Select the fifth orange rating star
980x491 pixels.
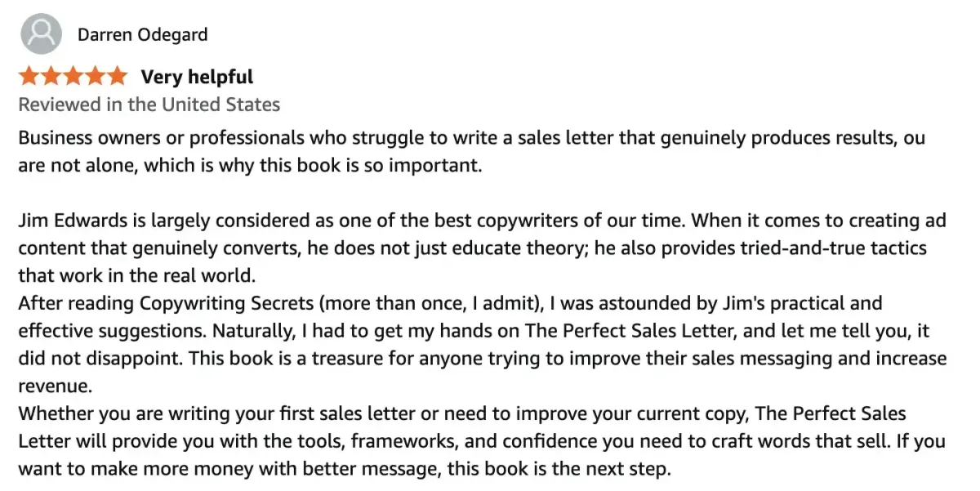(118, 76)
